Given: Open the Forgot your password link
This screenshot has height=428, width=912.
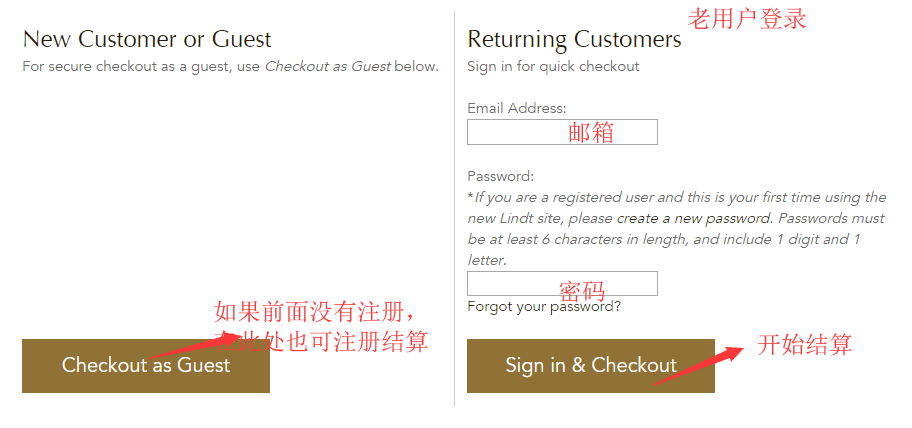Looking at the screenshot, I should point(543,307).
